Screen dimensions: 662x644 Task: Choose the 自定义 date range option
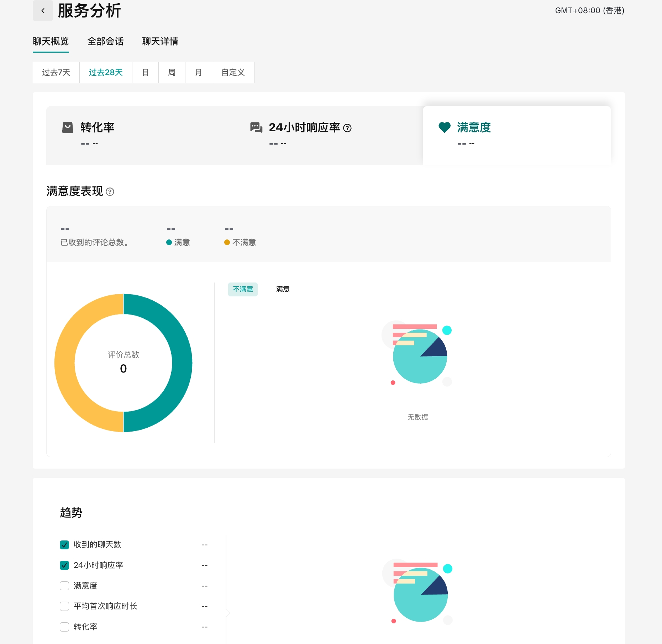[233, 73]
